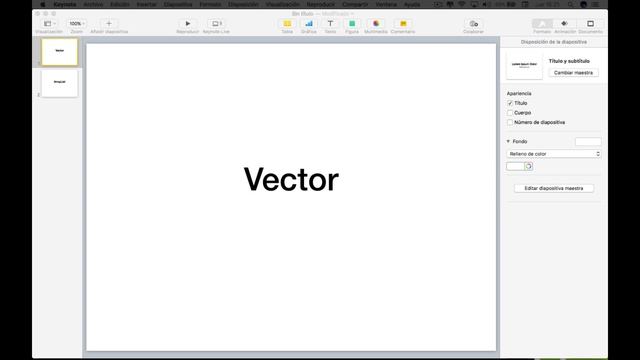
Task: Open the color wheel picker next to fill swatch
Action: [529, 166]
